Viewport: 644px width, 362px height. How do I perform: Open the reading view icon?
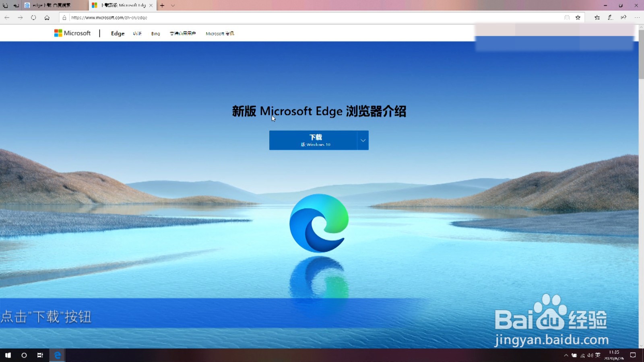(x=567, y=18)
